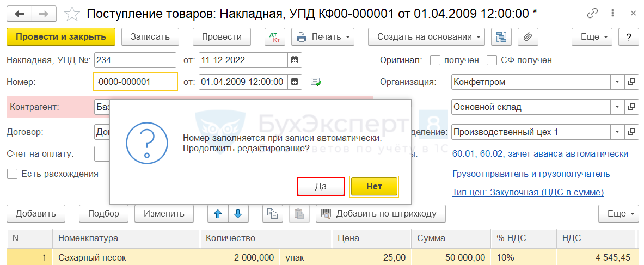Open the top Еще menu
The width and height of the screenshot is (644, 265).
pyautogui.click(x=592, y=36)
